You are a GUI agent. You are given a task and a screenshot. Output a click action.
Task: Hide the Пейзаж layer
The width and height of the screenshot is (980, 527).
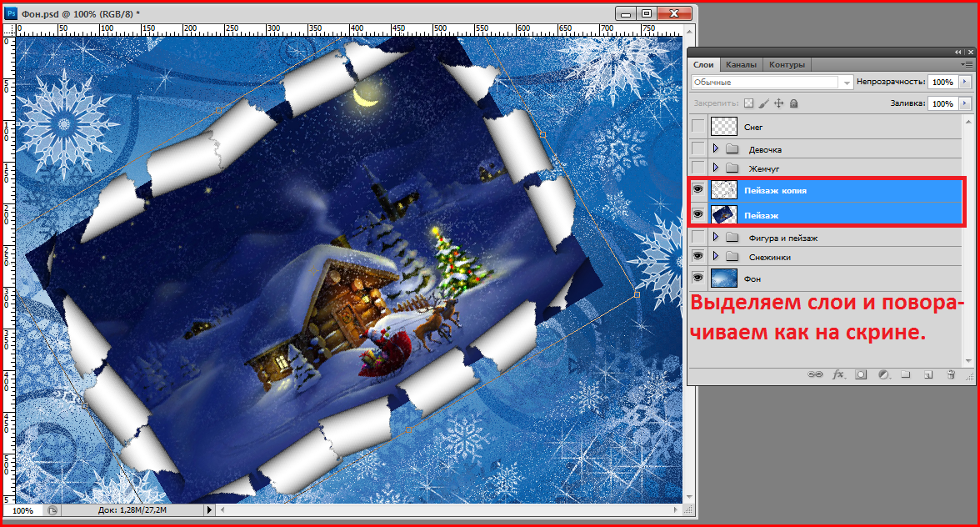[x=698, y=215]
